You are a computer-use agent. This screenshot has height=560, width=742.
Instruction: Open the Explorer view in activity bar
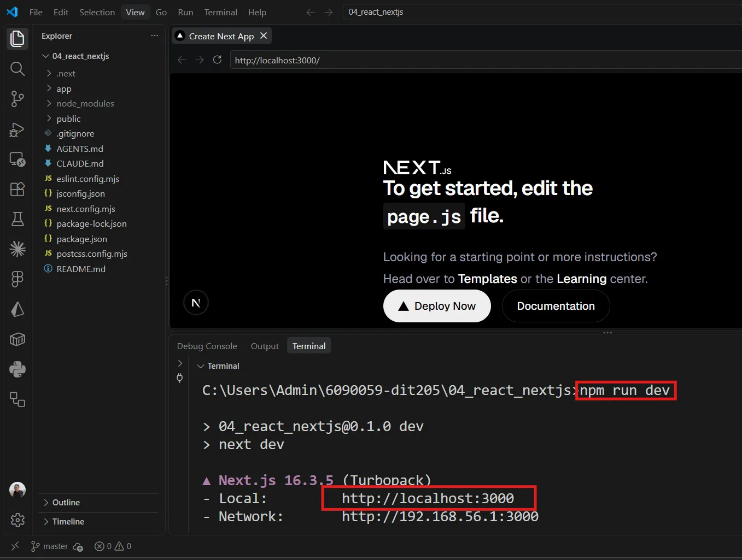(17, 39)
